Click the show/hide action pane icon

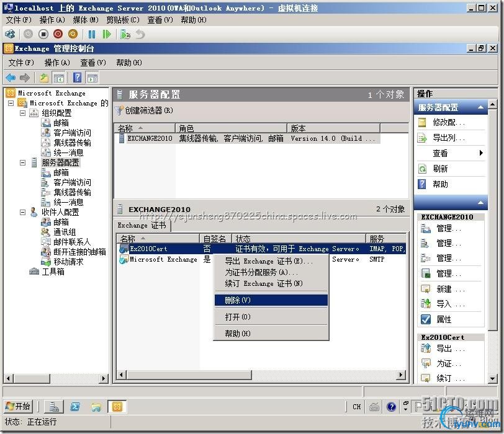pos(92,77)
